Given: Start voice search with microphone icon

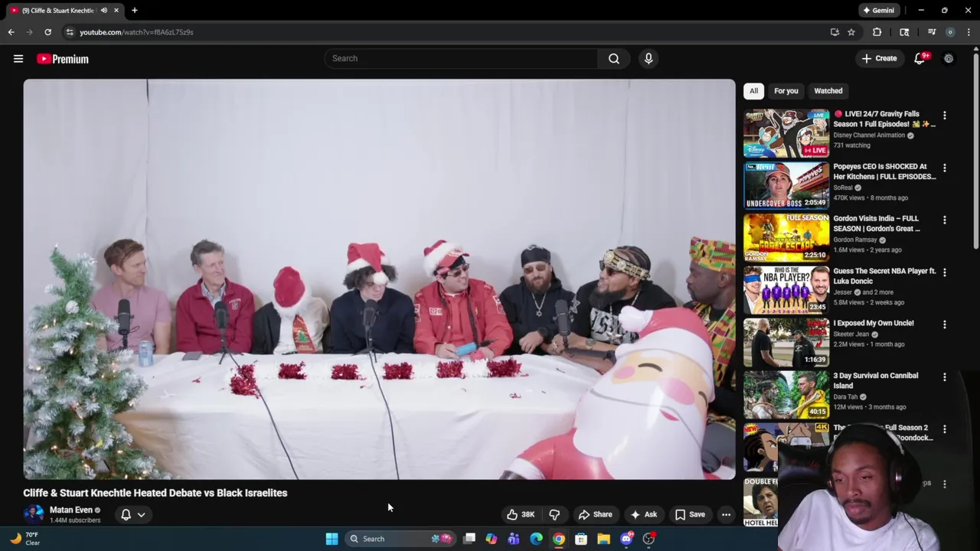Looking at the screenshot, I should pyautogui.click(x=648, y=58).
